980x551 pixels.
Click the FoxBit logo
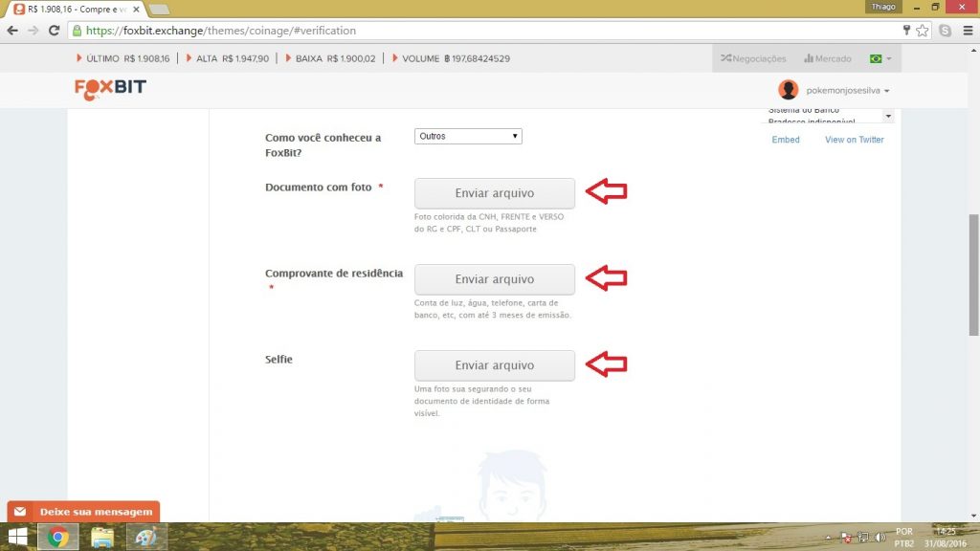pyautogui.click(x=110, y=88)
